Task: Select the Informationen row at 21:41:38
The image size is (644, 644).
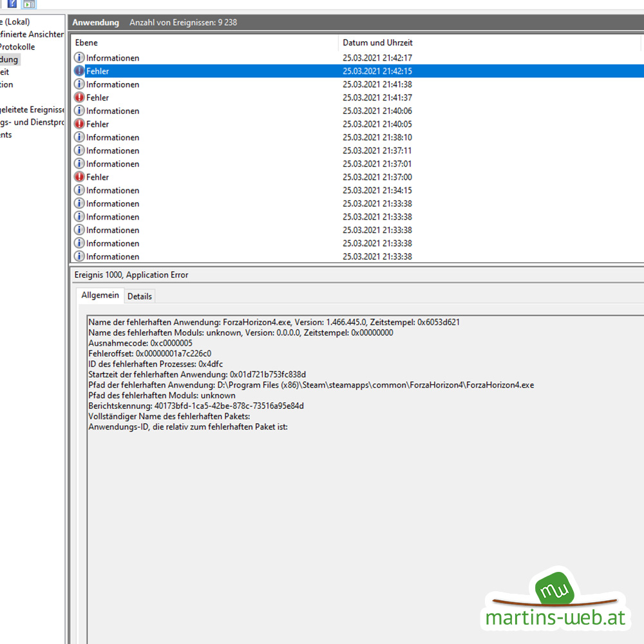Action: (x=357, y=84)
